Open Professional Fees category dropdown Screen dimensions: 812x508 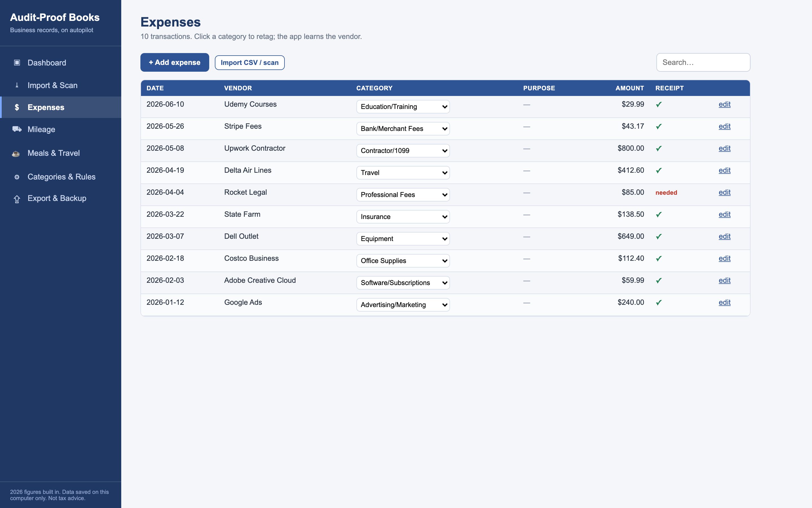403,194
